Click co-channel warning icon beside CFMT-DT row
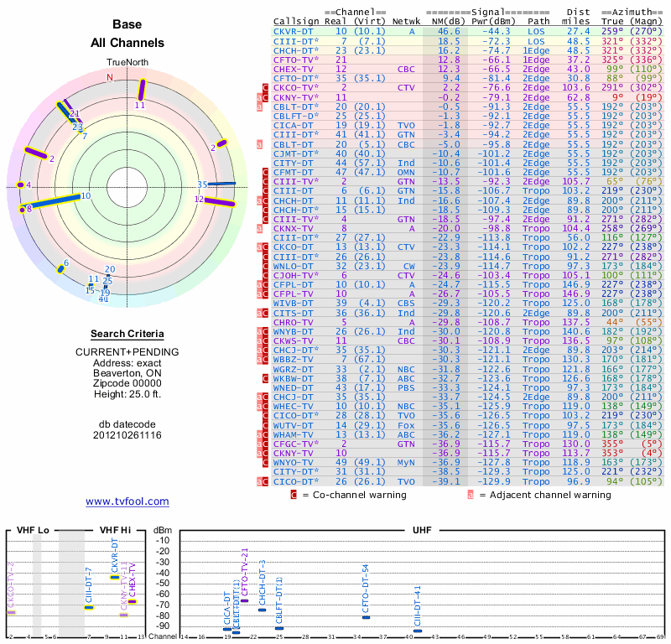 [x=267, y=172]
